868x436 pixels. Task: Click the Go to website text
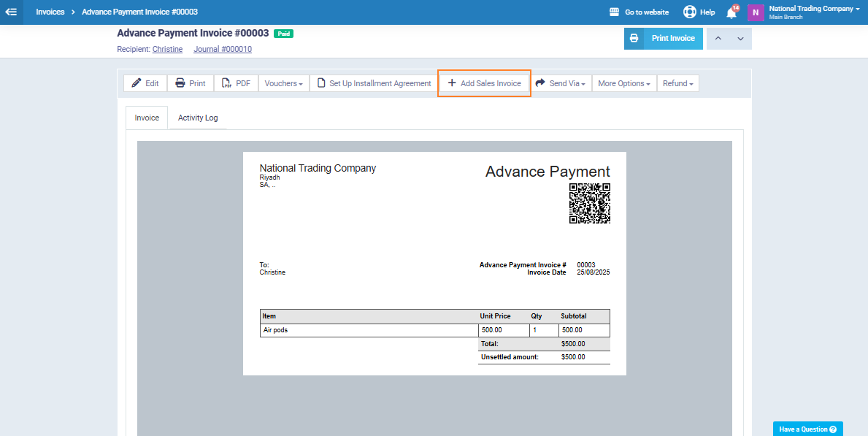(647, 12)
